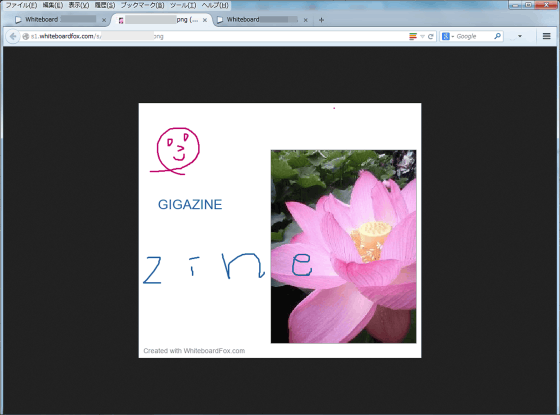Select the active png image tab
Screen dimensions: 560x415
162,20
